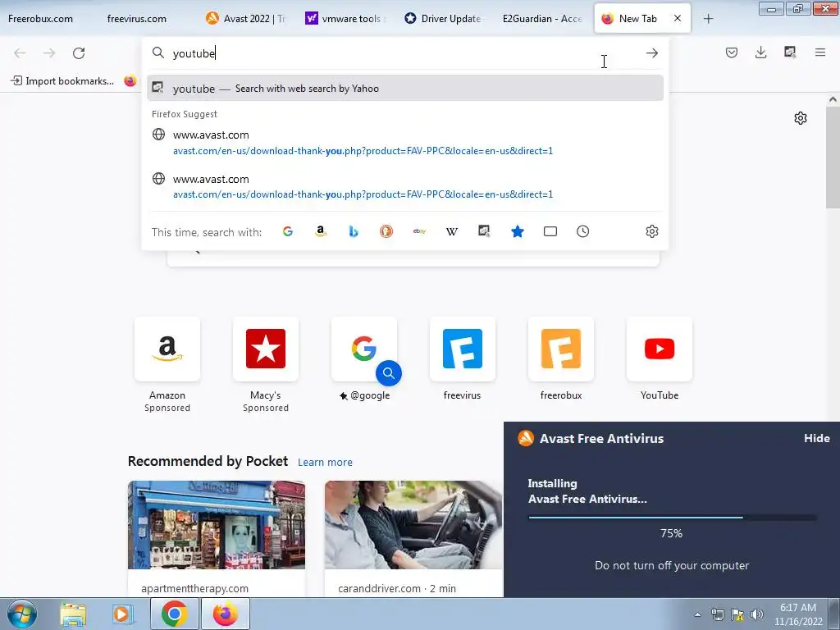Viewport: 840px width, 630px height.
Task: Click the page vertical scrollbar thumb
Action: 833,157
